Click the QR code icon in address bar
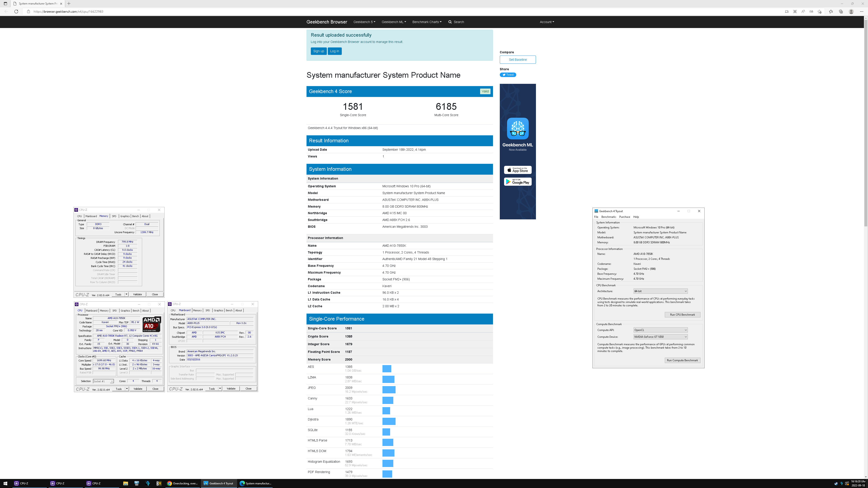This screenshot has height=488, width=868. [795, 12]
